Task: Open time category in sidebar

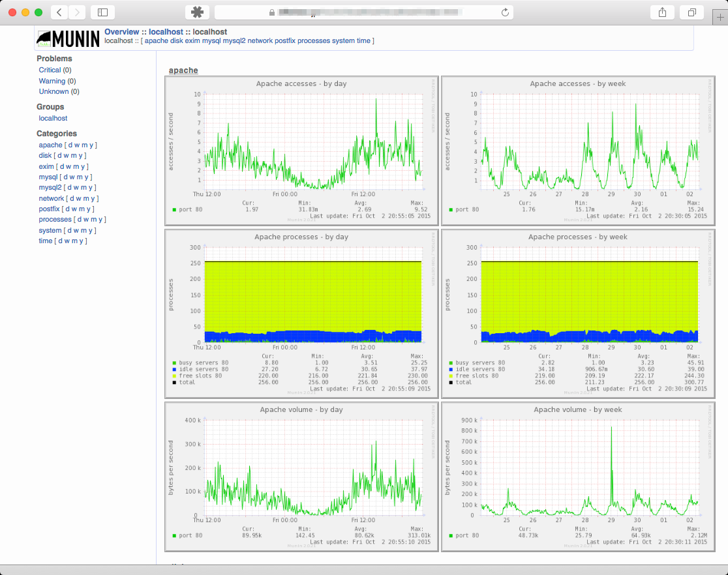Action: [46, 241]
